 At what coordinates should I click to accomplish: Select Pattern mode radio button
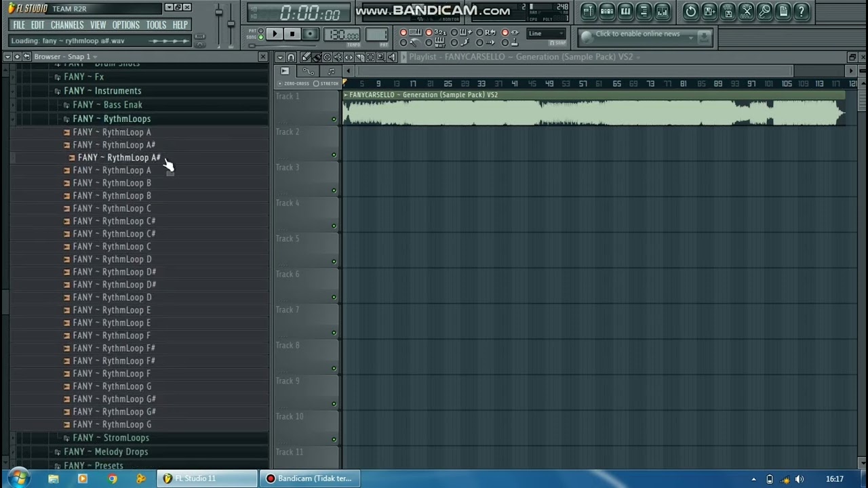[x=260, y=30]
